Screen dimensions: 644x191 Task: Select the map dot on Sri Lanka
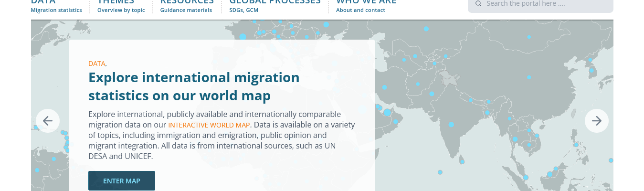(x=462, y=162)
